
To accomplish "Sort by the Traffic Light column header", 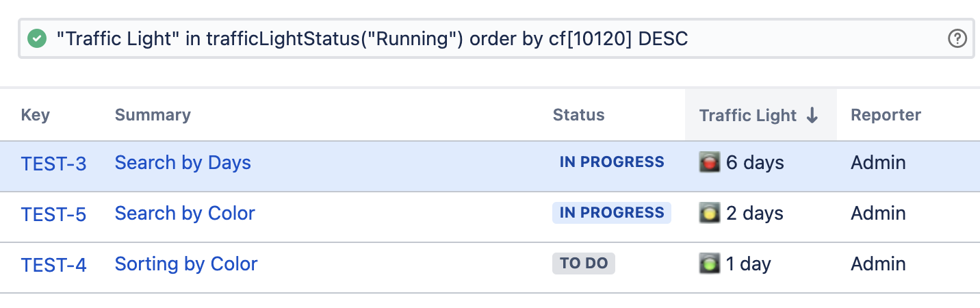I will [x=747, y=116].
